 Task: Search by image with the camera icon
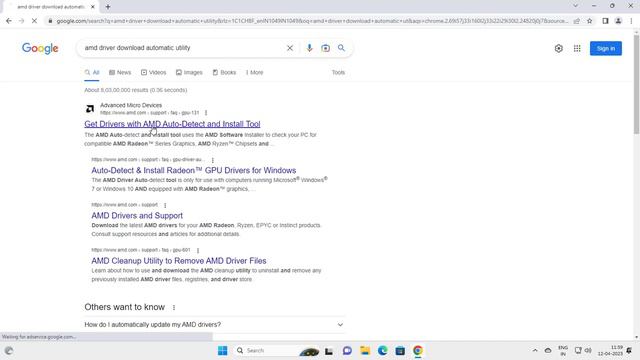(x=325, y=48)
